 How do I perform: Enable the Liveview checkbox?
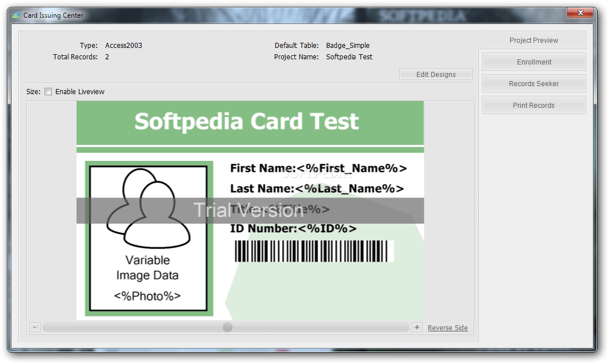tap(48, 92)
